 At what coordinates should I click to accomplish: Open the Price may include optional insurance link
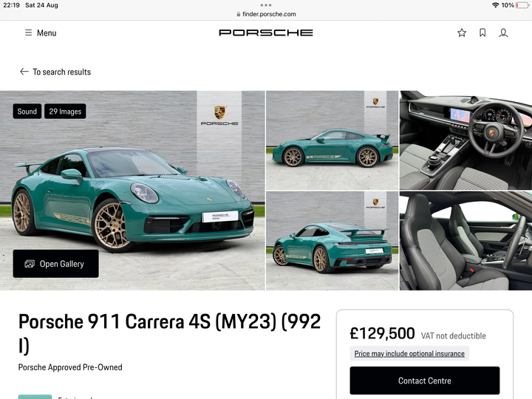pos(409,353)
